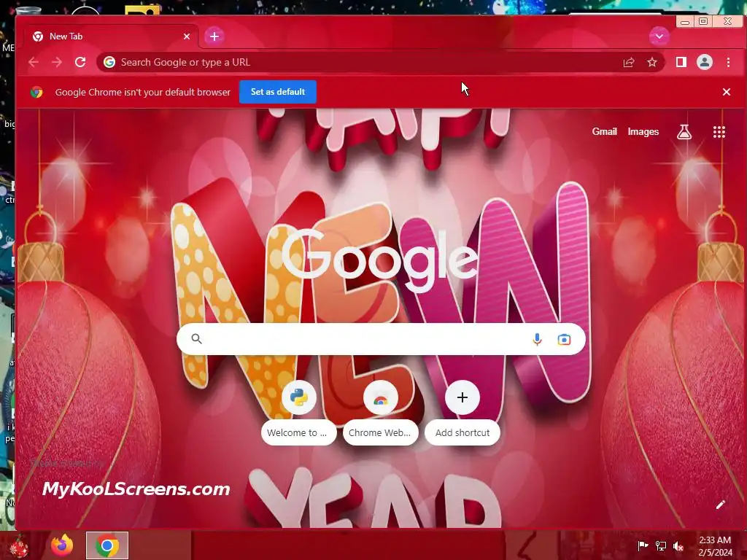Open the tab search dropdown chevron

(x=659, y=36)
